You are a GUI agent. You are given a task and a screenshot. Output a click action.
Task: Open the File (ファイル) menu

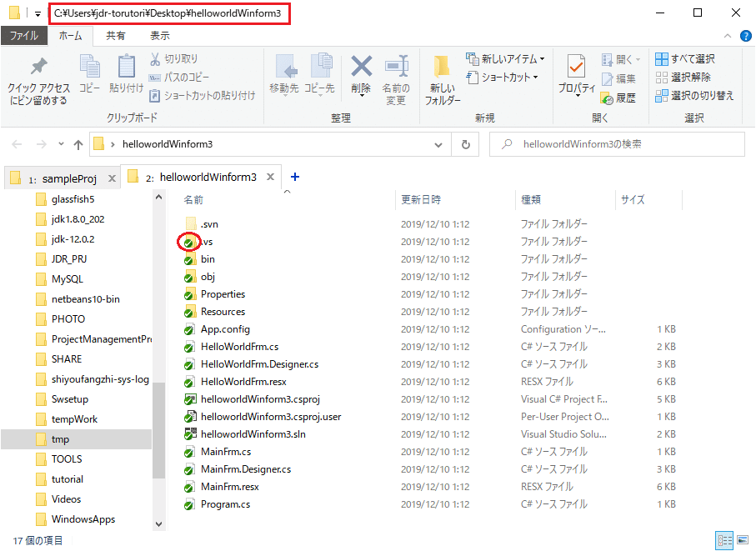[23, 36]
